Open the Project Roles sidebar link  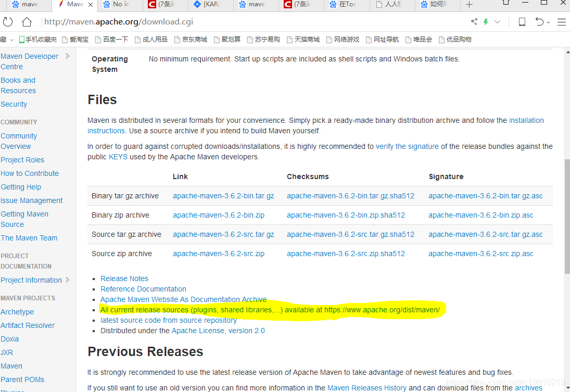click(x=22, y=160)
